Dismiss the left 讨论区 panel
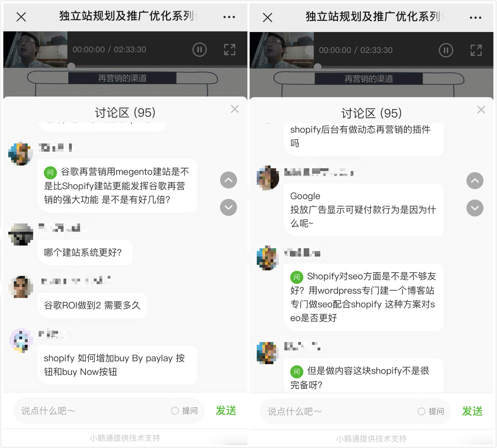Screen dimensions: 497x448 pyautogui.click(x=235, y=109)
